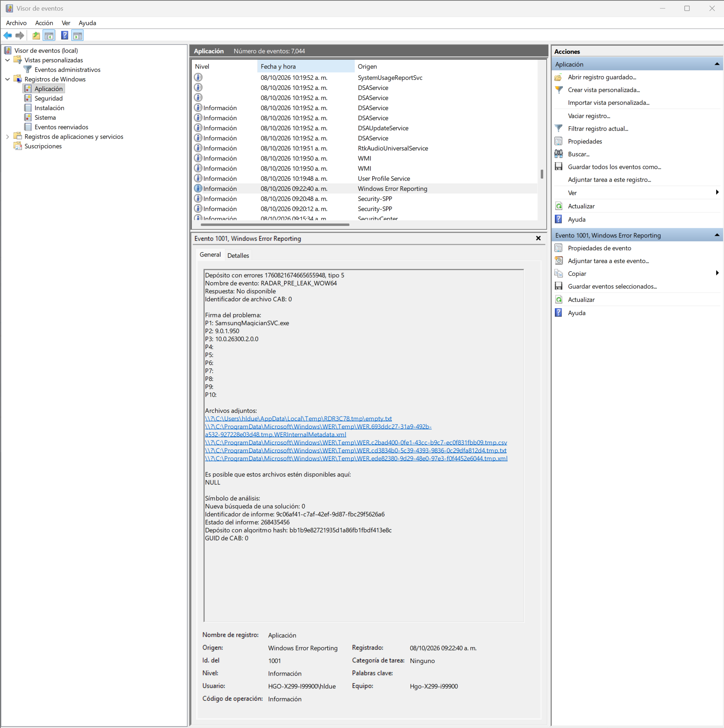Click the Adjuntar tarea a este evento icon
The width and height of the screenshot is (724, 728).
pyautogui.click(x=559, y=261)
